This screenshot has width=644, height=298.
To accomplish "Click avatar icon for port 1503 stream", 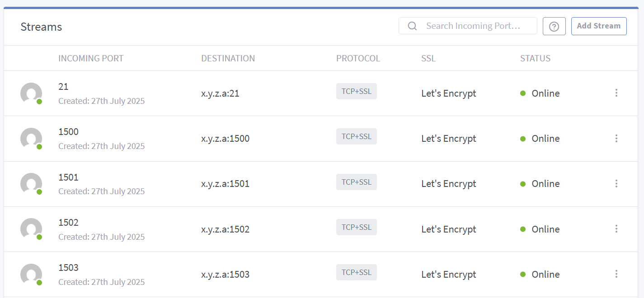I will (31, 275).
